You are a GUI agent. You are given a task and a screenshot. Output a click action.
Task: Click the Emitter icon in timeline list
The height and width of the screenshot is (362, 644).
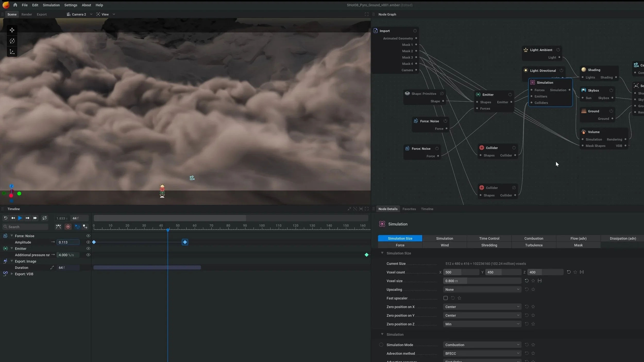[5, 248]
